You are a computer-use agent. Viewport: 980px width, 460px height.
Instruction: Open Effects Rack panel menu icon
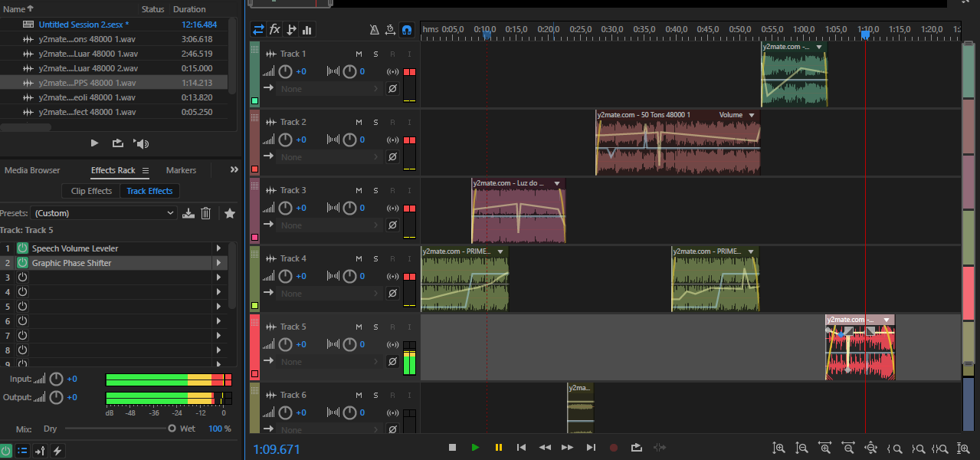(146, 170)
